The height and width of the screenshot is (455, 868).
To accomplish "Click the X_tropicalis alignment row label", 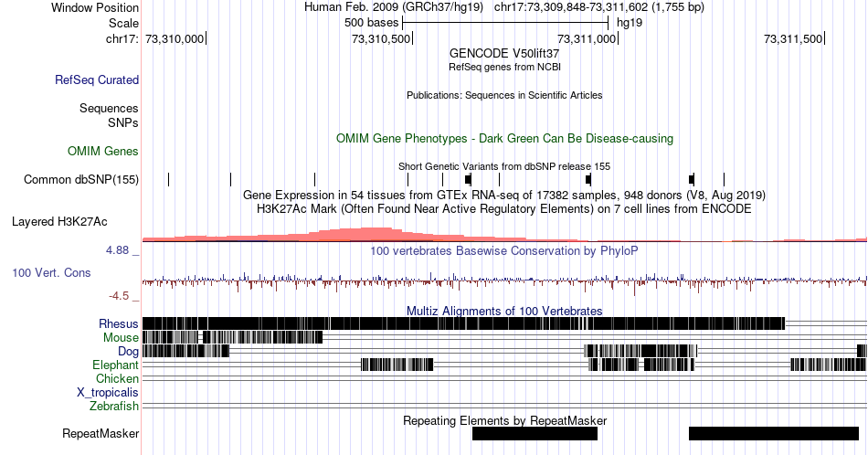I will pyautogui.click(x=108, y=393).
